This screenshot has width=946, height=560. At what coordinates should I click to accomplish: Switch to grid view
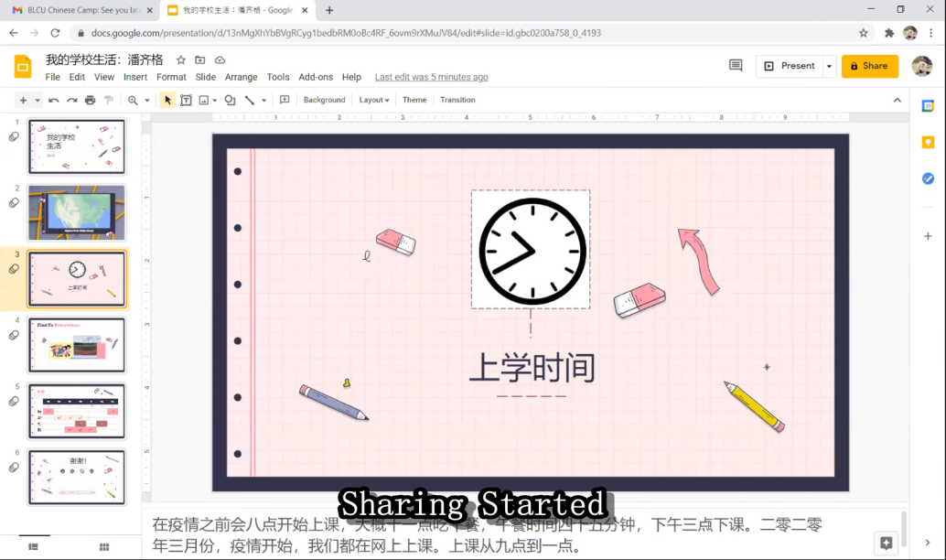coord(104,546)
